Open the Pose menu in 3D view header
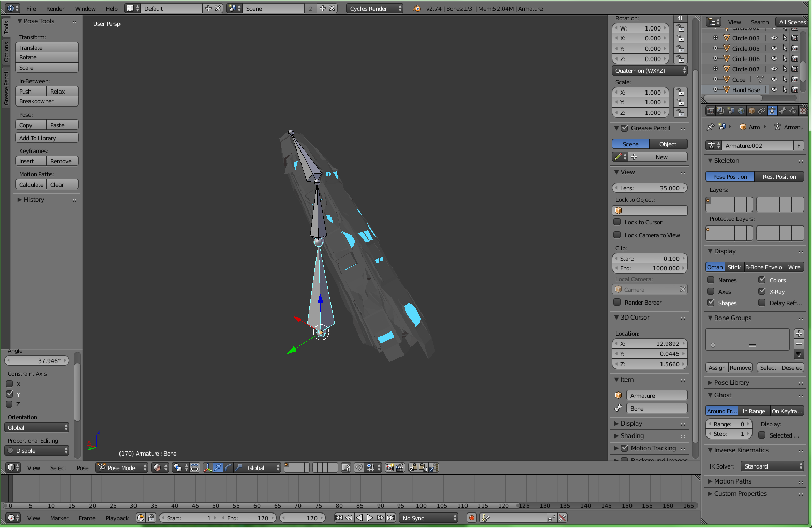The image size is (812, 528). point(82,467)
